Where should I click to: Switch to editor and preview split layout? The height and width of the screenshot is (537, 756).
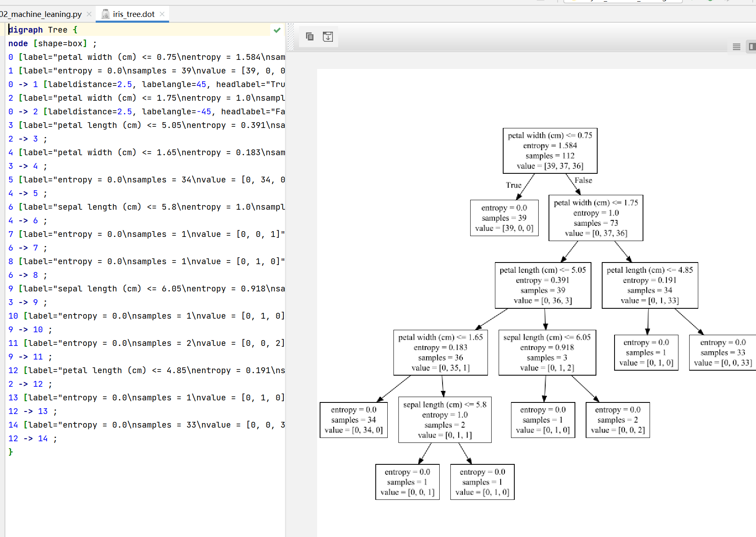click(752, 47)
